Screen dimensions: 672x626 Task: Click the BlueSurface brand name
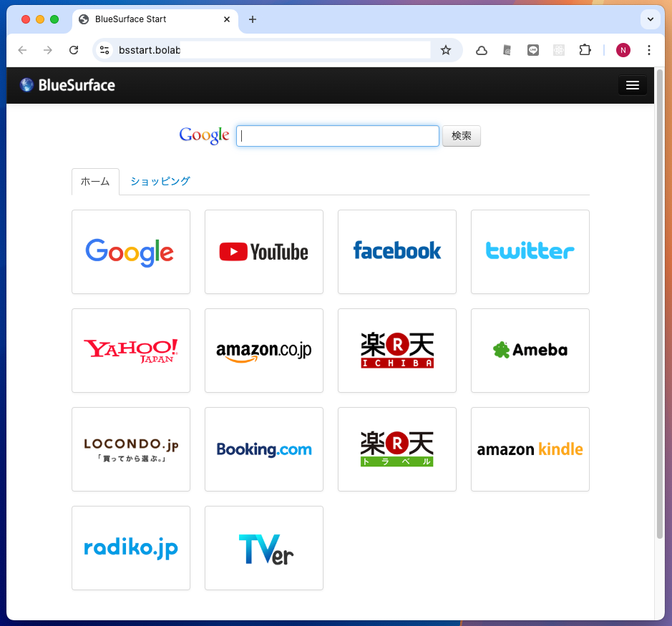(x=77, y=85)
